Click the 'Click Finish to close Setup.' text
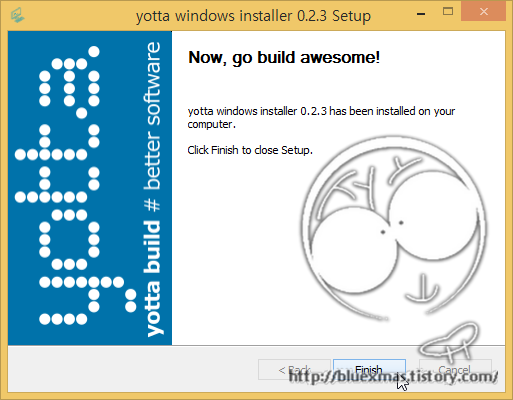 (250, 150)
